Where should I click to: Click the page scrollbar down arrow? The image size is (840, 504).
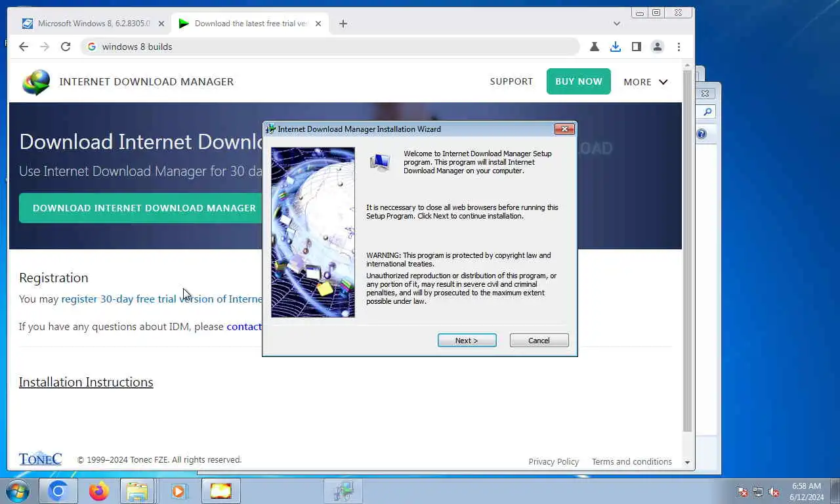point(688,462)
